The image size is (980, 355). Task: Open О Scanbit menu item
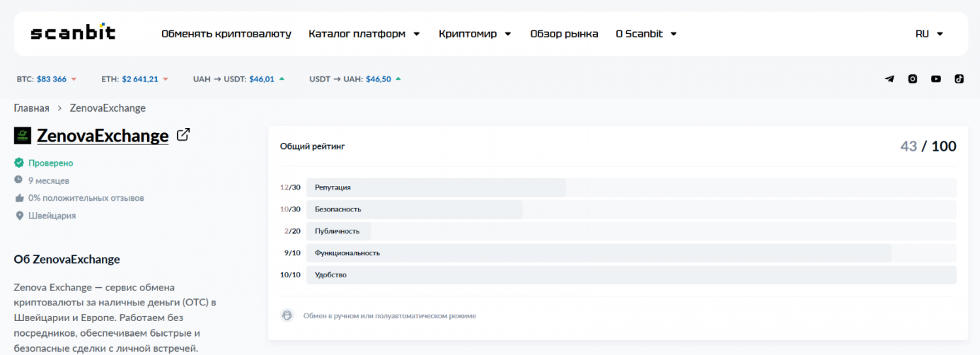(x=639, y=34)
